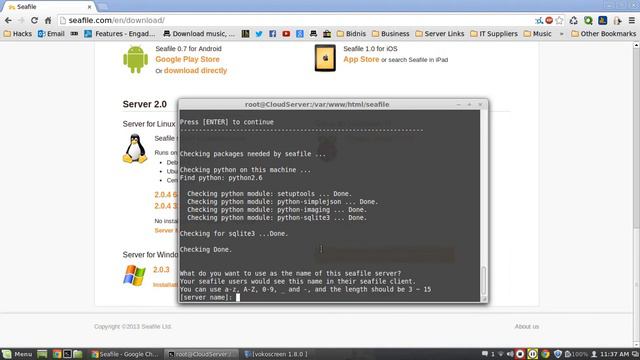This screenshot has width=640, height=360.
Task: Follow the Google Play Store link
Action: click(x=187, y=59)
